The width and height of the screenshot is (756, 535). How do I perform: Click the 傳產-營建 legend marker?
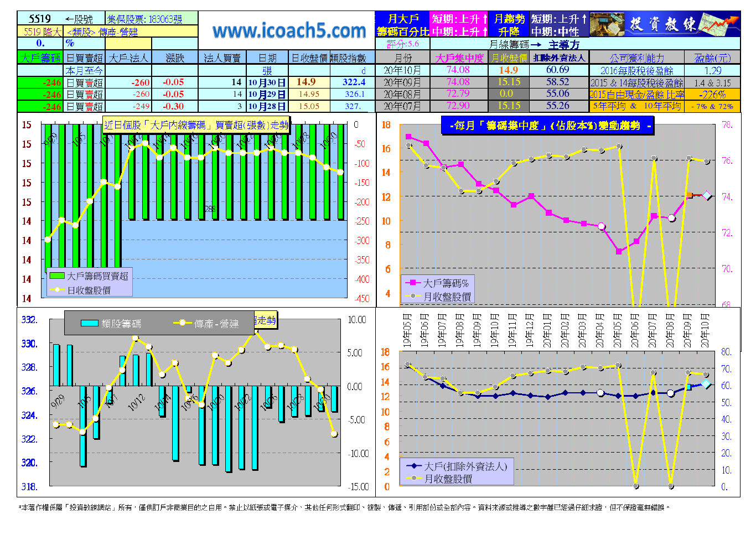(182, 324)
